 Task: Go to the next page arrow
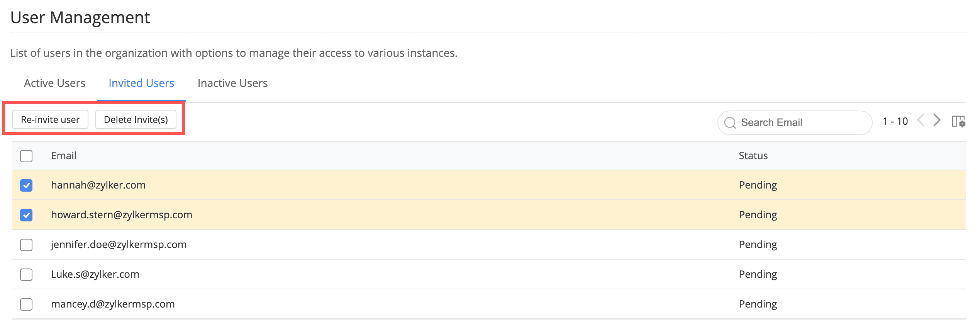click(937, 121)
